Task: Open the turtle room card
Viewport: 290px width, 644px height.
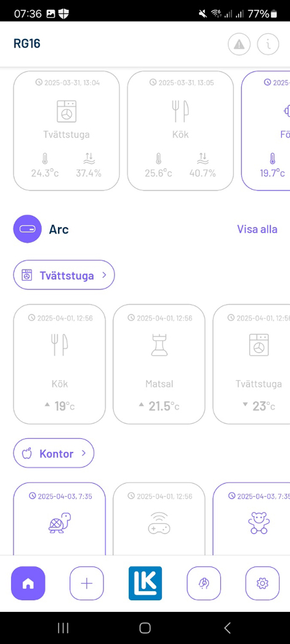Action: click(60, 519)
